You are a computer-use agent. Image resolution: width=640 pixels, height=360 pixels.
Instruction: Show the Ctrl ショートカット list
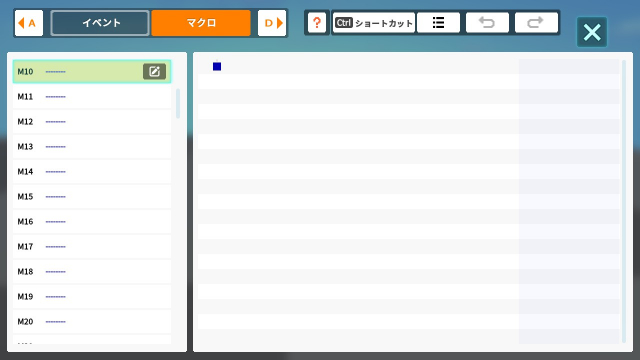pos(373,23)
